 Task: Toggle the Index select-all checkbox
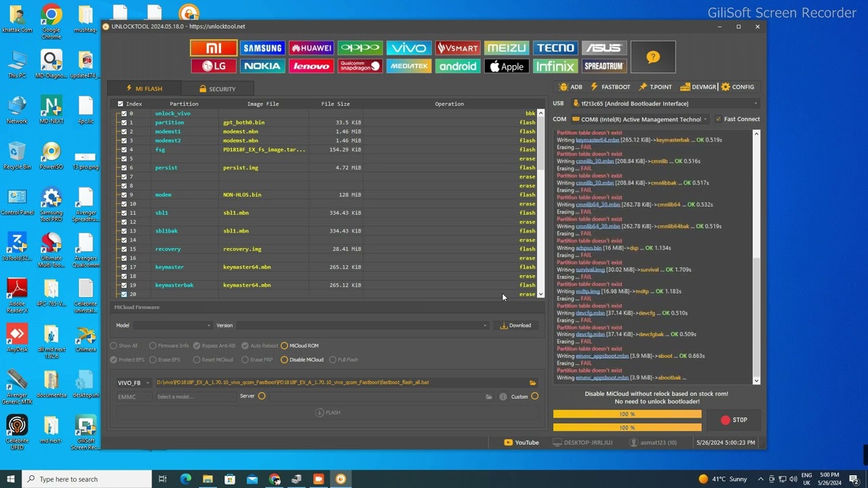pos(121,104)
